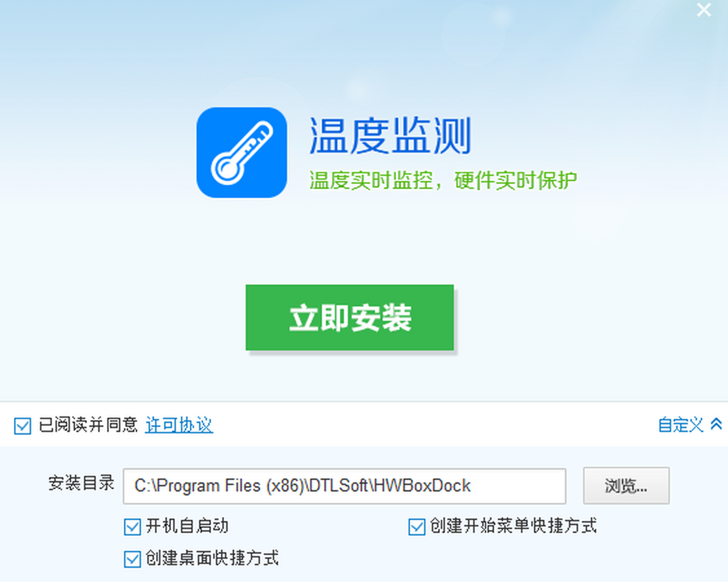This screenshot has height=582, width=728.
Task: Uncheck the 创建开始菜单快捷方式 checkbox
Action: [417, 527]
